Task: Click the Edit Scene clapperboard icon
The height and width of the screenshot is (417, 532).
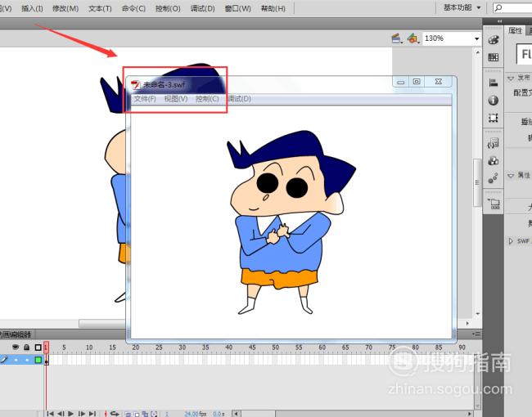Action: coord(397,38)
